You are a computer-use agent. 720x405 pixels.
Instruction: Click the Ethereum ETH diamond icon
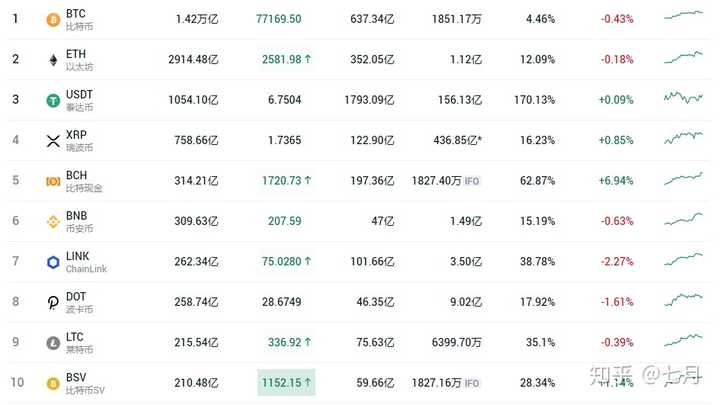click(53, 60)
